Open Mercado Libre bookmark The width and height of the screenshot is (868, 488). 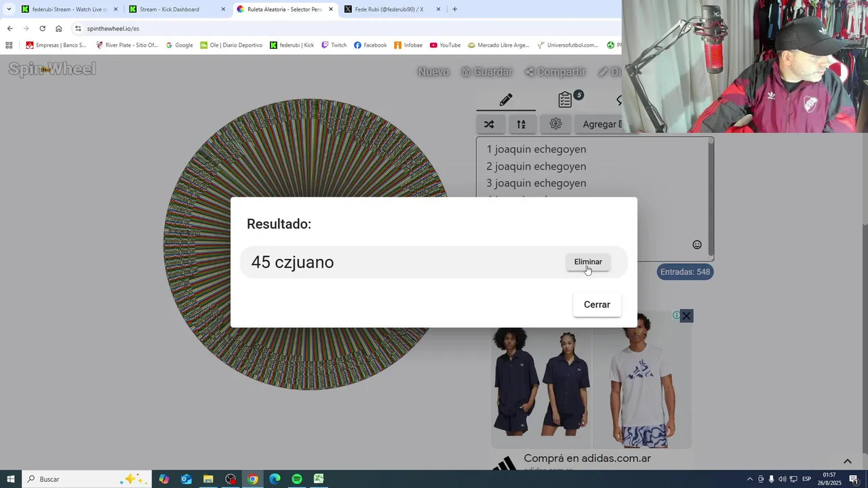point(498,45)
